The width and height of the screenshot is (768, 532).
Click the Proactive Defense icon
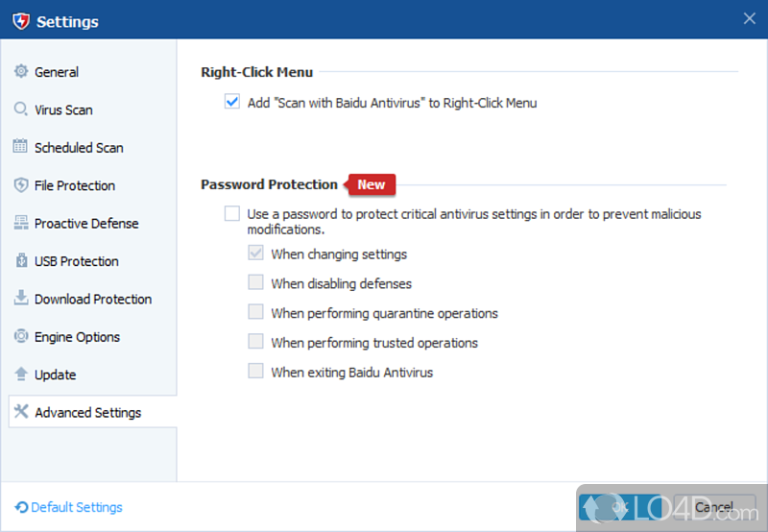point(21,223)
